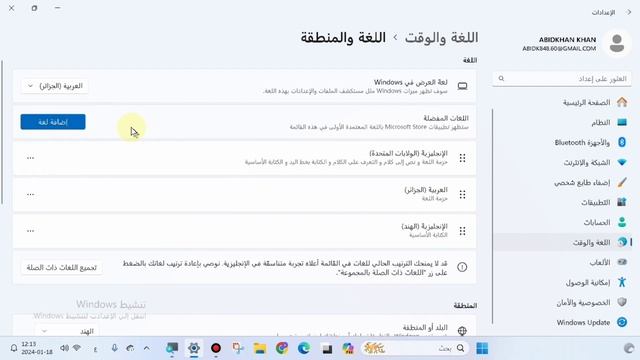Click the إضافة لغة button

tap(53, 122)
